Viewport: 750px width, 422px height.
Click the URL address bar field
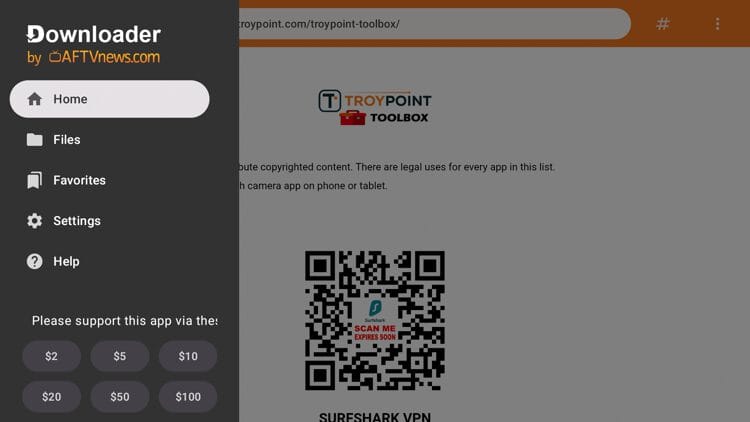434,23
